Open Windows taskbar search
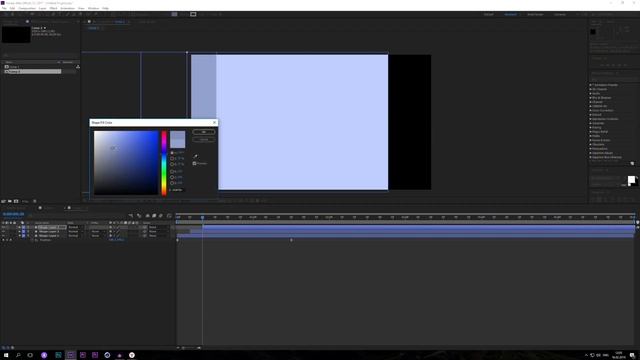Image resolution: width=640 pixels, height=360 pixels. tap(18, 355)
